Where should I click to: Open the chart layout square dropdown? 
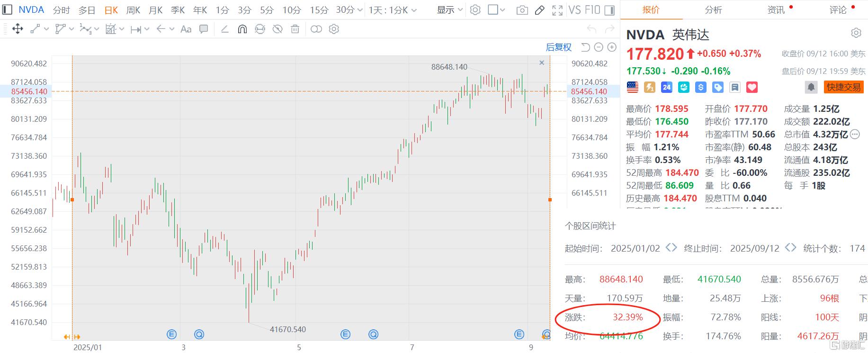click(496, 10)
